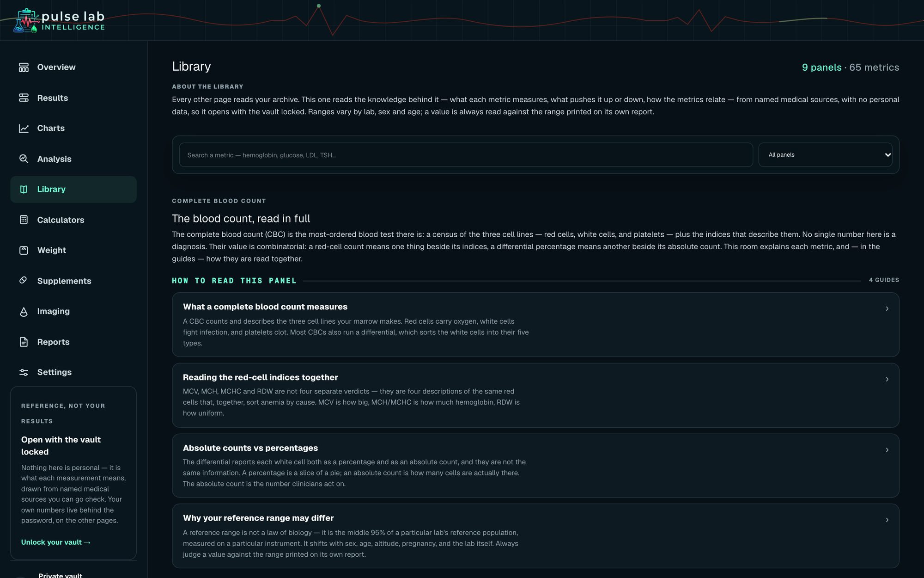Expand the 'What a complete blood count measures' chevron
The height and width of the screenshot is (578, 924).
tap(887, 309)
